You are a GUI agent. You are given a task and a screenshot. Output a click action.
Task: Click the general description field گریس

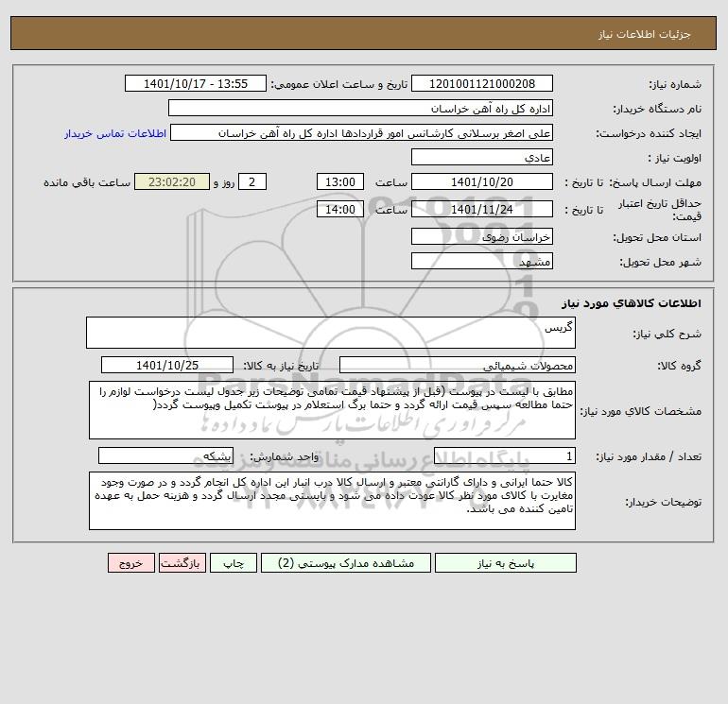331,333
